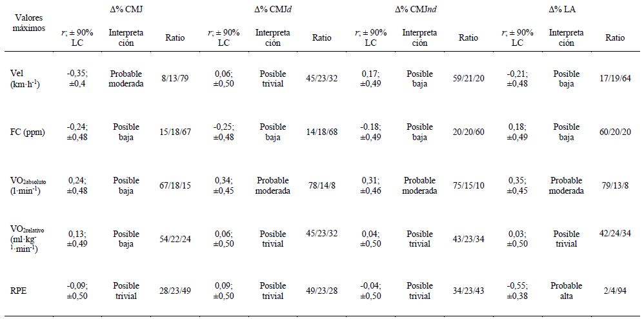The height and width of the screenshot is (319, 644).
Task: Click the "Probable alta" interpretation cell
Action: click(566, 291)
